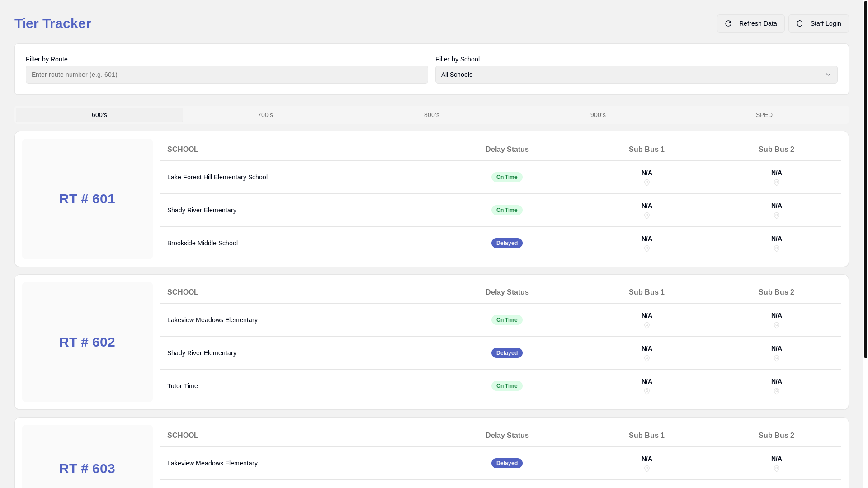The width and height of the screenshot is (868, 488).
Task: Click Sub Bus 1 pin for Brookside Middle School
Action: pyautogui.click(x=647, y=249)
